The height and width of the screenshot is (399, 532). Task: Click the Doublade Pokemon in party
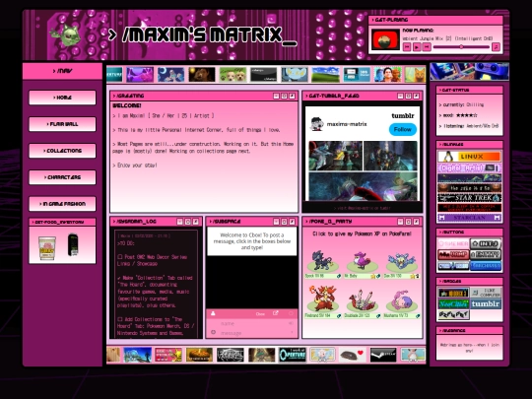click(x=362, y=300)
